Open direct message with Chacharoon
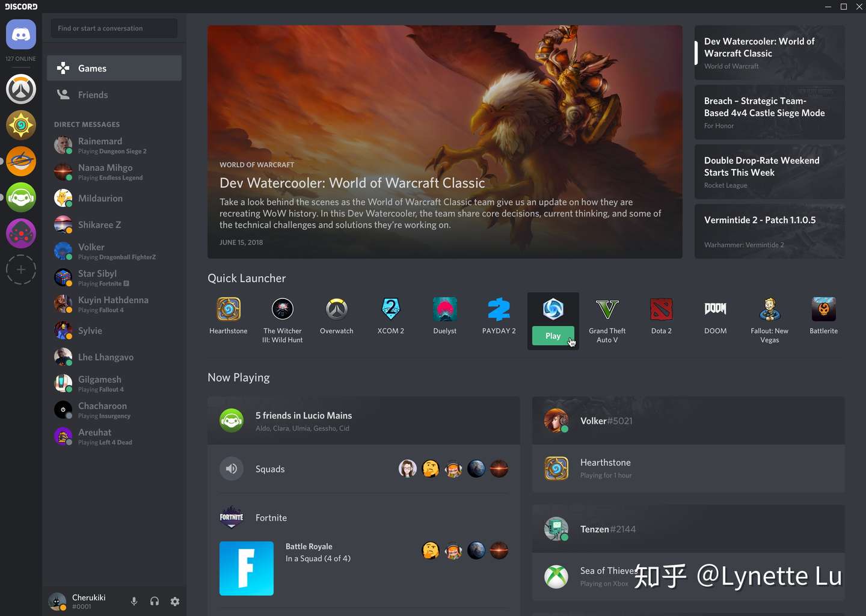 click(114, 410)
